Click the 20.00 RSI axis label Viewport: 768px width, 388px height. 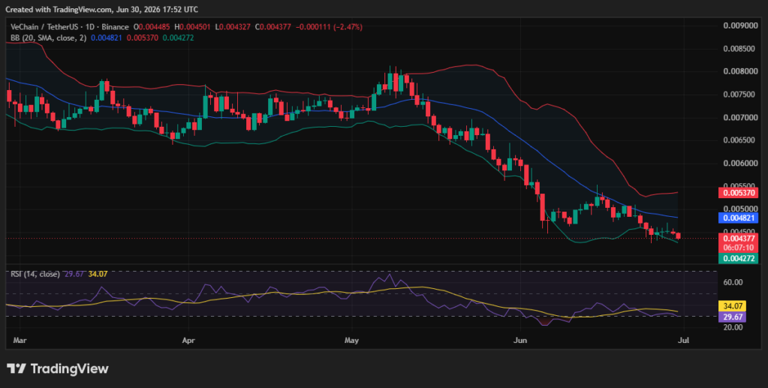pos(733,327)
